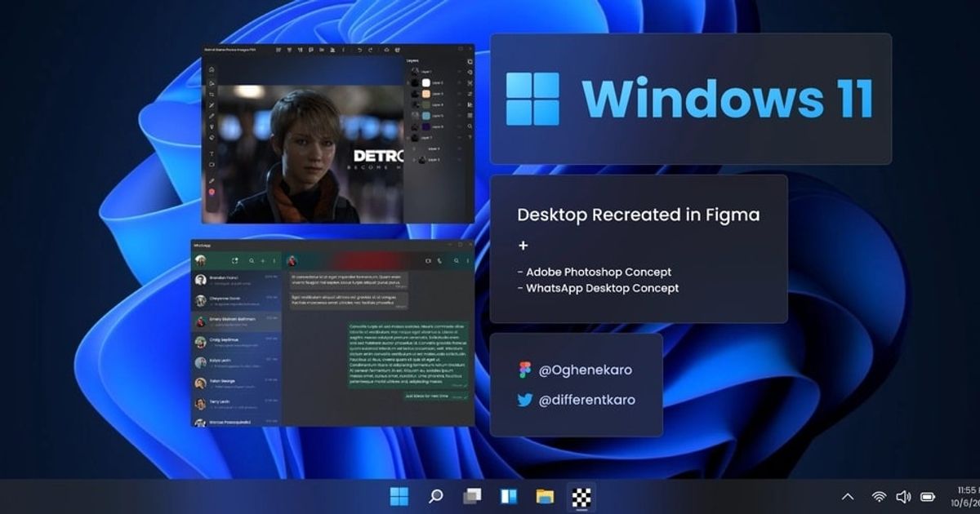980x514 pixels.
Task: Click the topmost icon in Photoshop's right strip
Action: pyautogui.click(x=470, y=62)
